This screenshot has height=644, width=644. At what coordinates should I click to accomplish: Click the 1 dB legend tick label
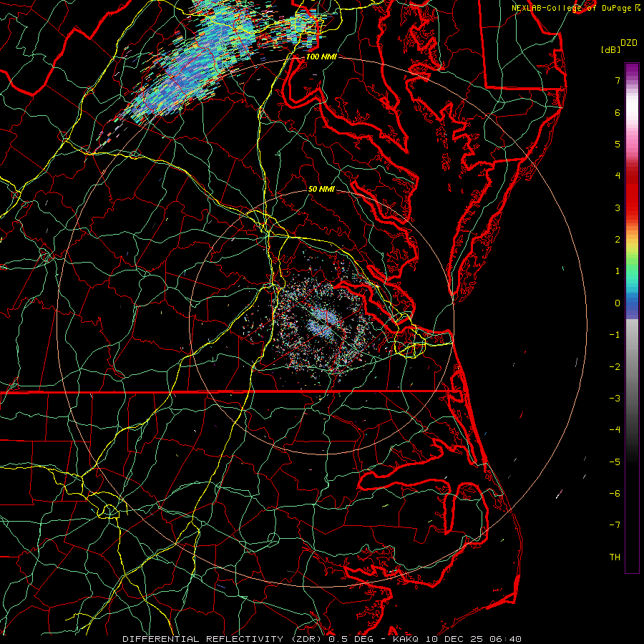(x=618, y=271)
